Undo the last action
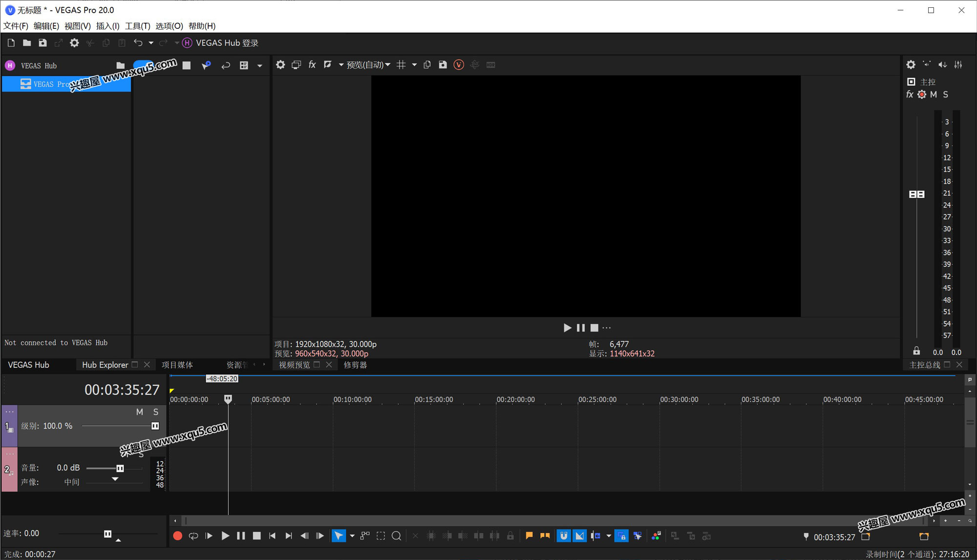Image resolution: width=977 pixels, height=560 pixels. click(x=138, y=43)
